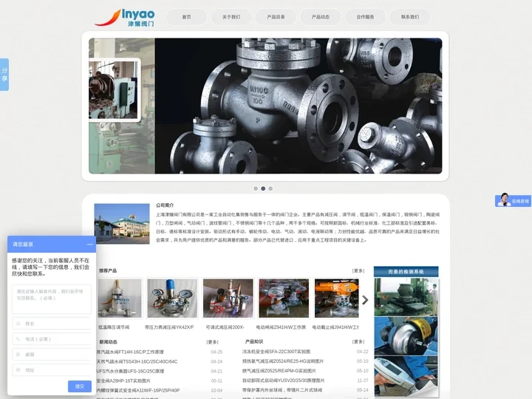Select the 11-27 article date
The width and height of the screenshot is (532, 399).
click(x=362, y=381)
